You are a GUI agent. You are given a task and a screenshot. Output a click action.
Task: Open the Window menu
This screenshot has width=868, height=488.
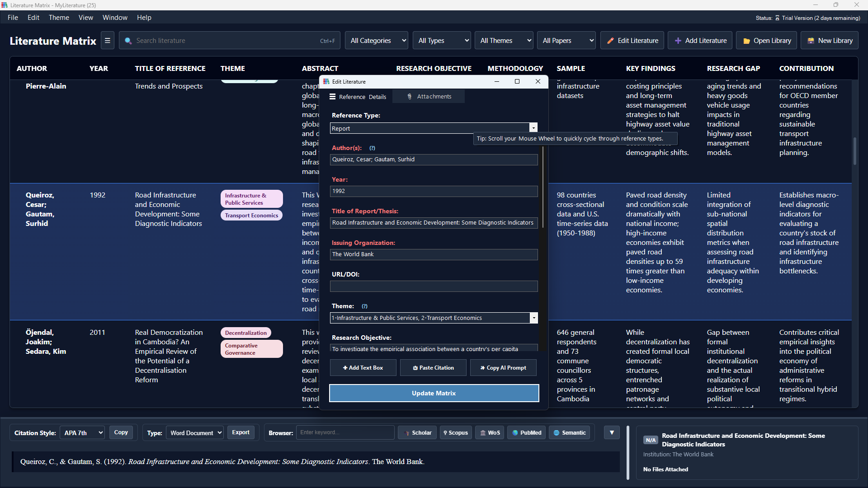pyautogui.click(x=115, y=18)
